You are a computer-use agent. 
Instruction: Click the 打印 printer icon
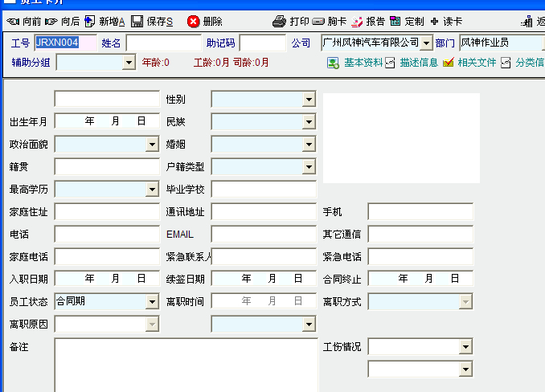279,22
